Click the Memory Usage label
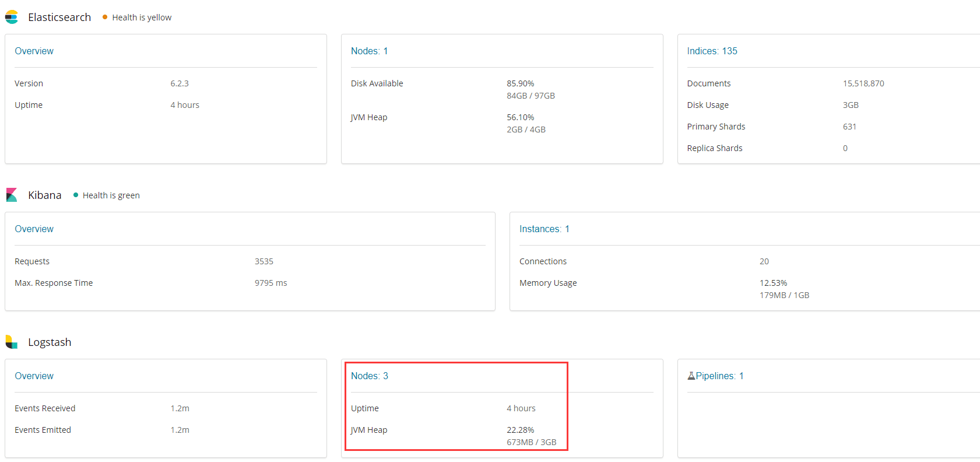Image resolution: width=980 pixels, height=462 pixels. (548, 283)
